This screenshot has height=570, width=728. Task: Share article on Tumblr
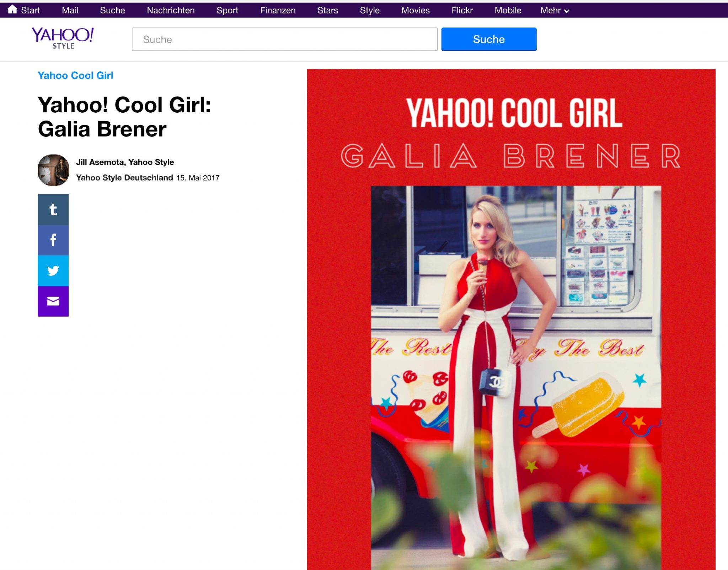click(53, 209)
